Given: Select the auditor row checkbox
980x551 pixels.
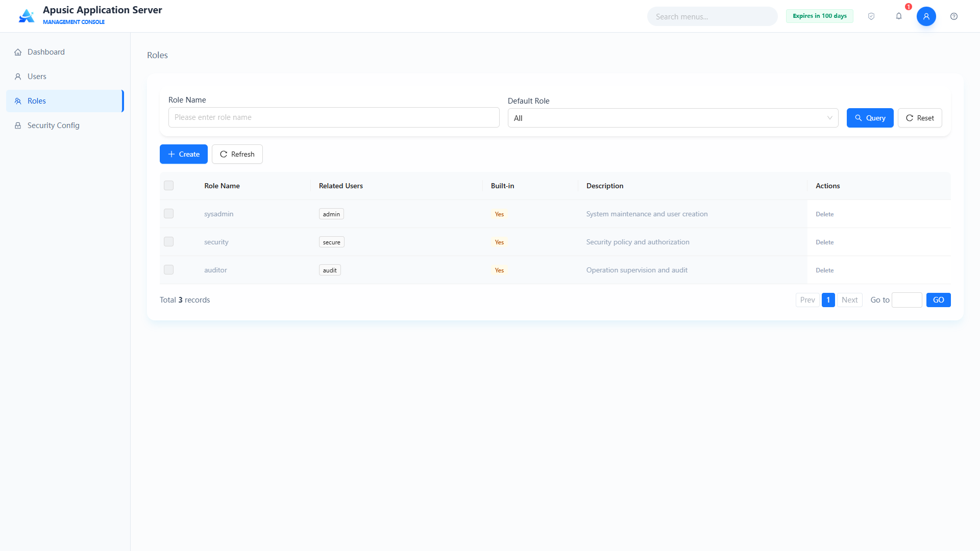Looking at the screenshot, I should tap(168, 270).
